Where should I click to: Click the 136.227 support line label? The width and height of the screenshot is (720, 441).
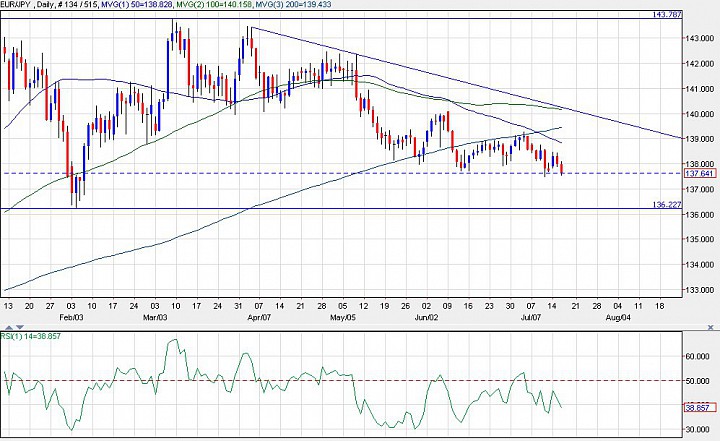tap(667, 204)
